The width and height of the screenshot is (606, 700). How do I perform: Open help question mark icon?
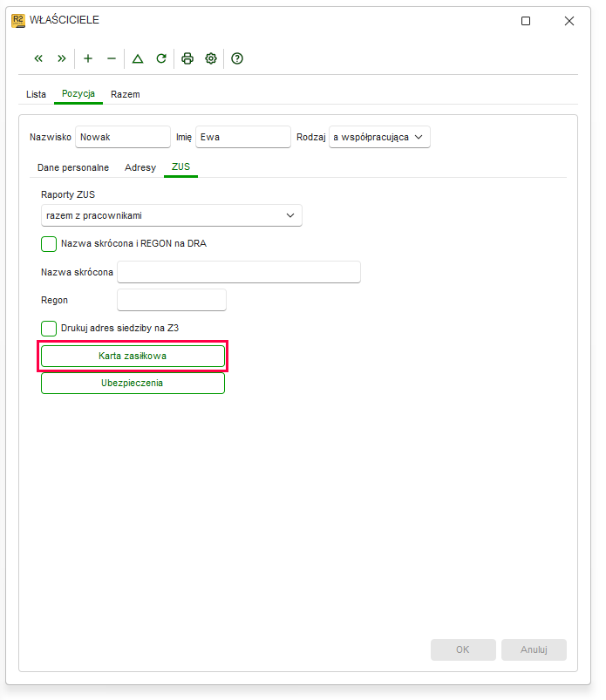[237, 58]
